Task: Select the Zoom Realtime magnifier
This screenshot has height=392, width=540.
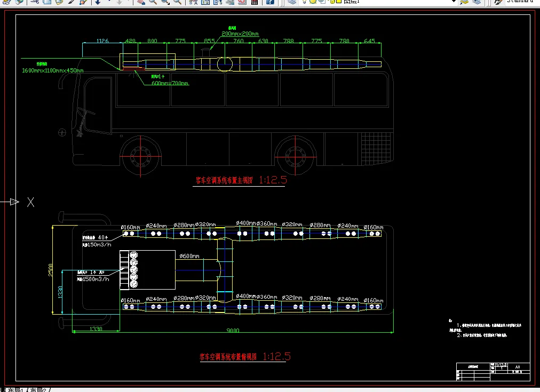Action: pos(153,2)
